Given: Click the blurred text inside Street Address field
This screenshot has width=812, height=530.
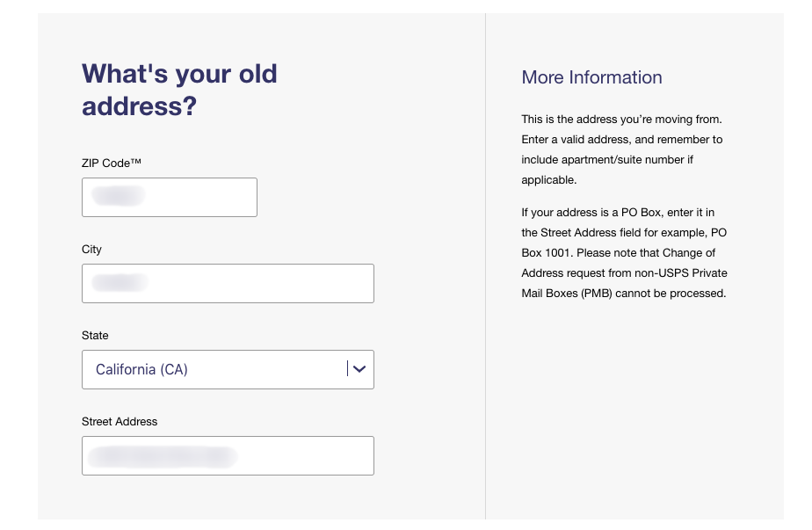Looking at the screenshot, I should pyautogui.click(x=163, y=457).
